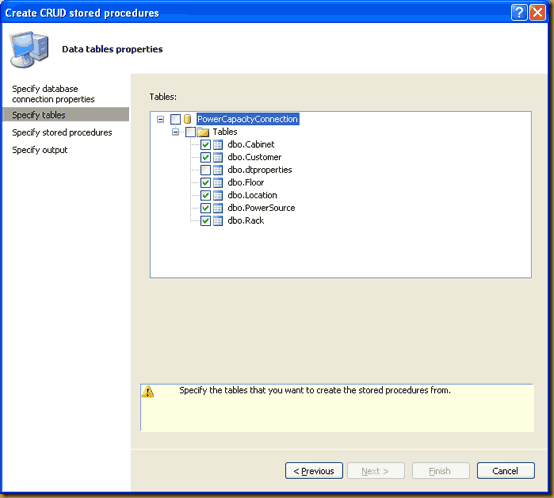
Task: Tick the PowerCapacityConnection root checkbox
Action: coord(175,119)
